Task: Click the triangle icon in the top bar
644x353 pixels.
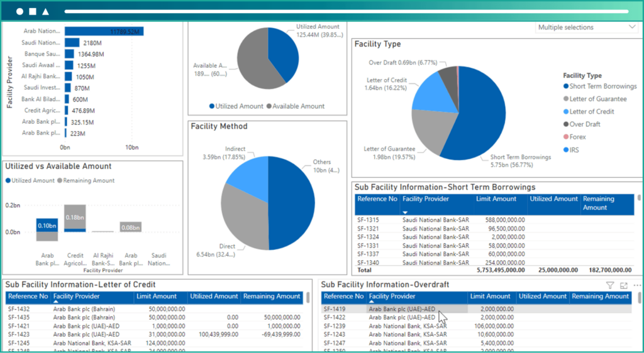Action: click(46, 11)
